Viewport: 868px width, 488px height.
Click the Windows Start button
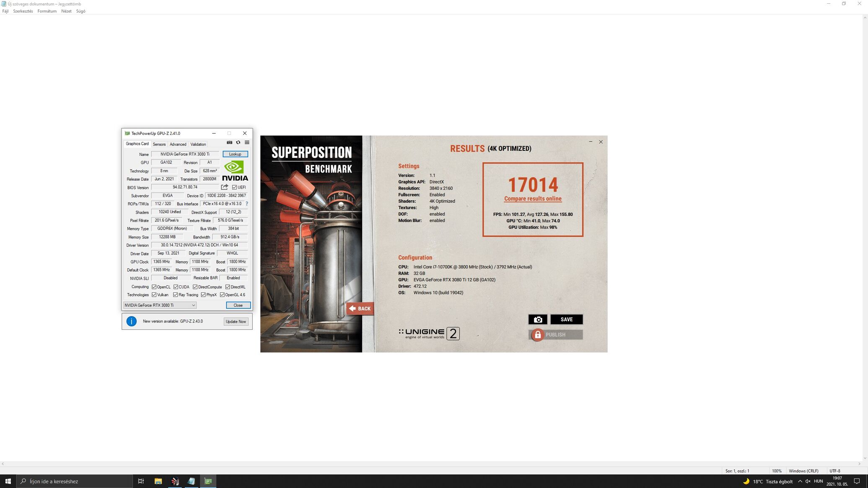pyautogui.click(x=8, y=481)
